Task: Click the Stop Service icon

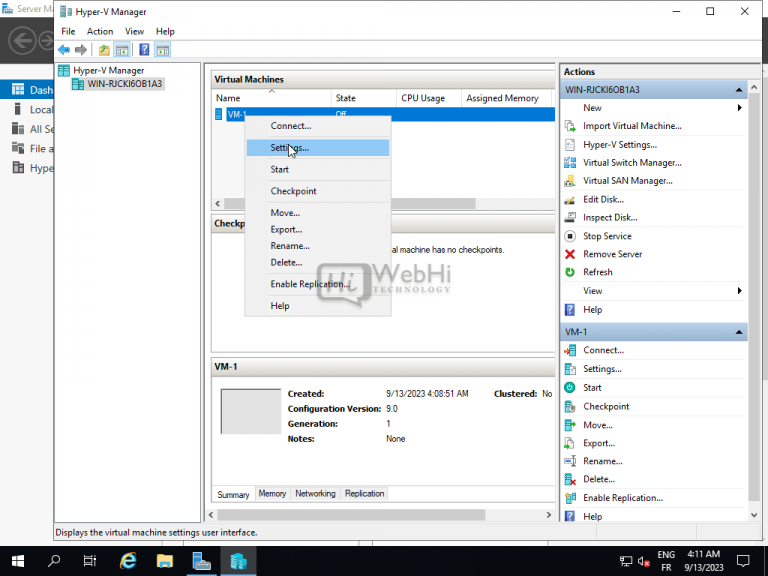Action: coord(570,236)
